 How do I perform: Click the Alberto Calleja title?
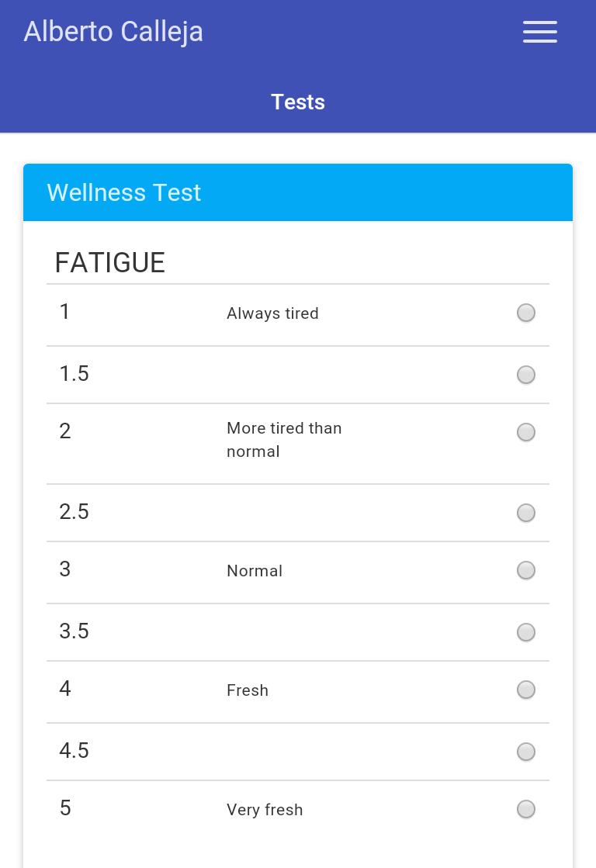pos(113,32)
